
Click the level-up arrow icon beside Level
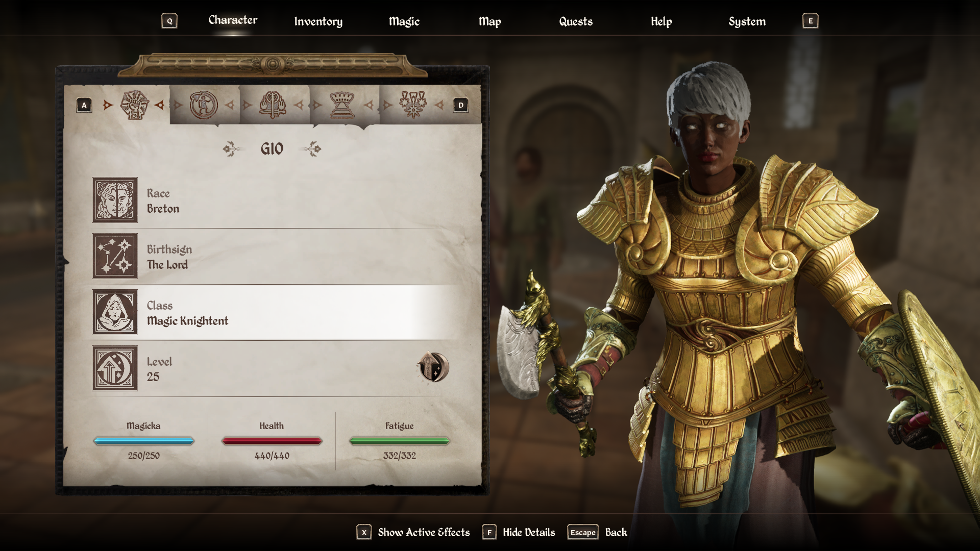click(433, 367)
